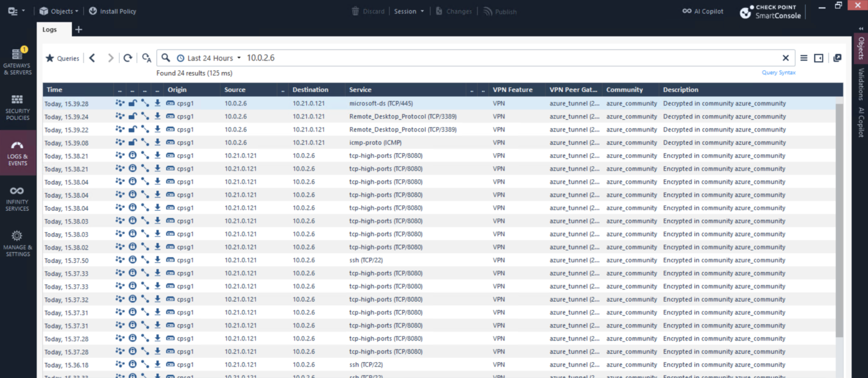868x378 pixels.
Task: Open Infinity Services panel
Action: 18,199
